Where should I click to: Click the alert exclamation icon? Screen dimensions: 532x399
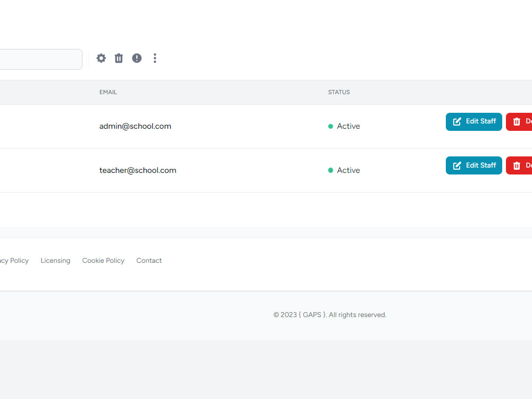(137, 58)
